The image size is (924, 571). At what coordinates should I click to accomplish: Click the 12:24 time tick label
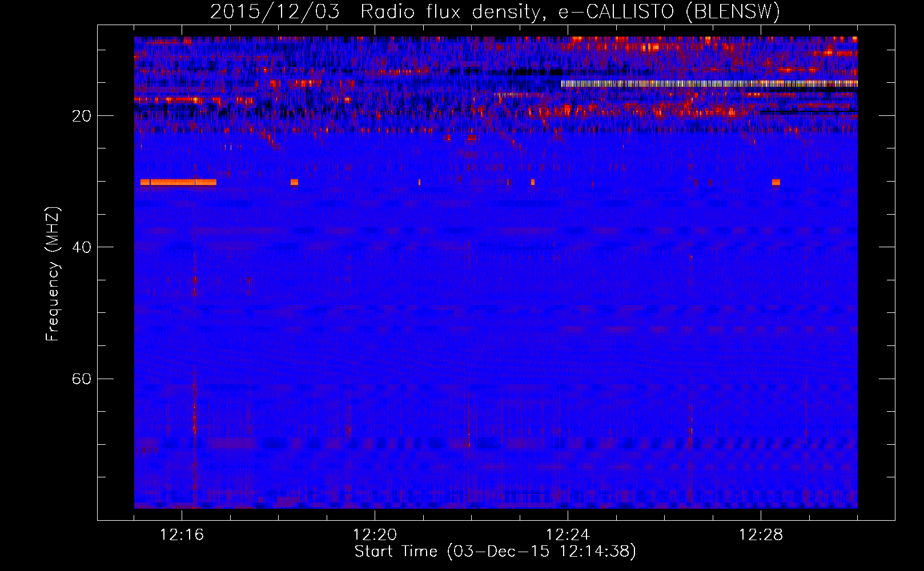coord(568,535)
